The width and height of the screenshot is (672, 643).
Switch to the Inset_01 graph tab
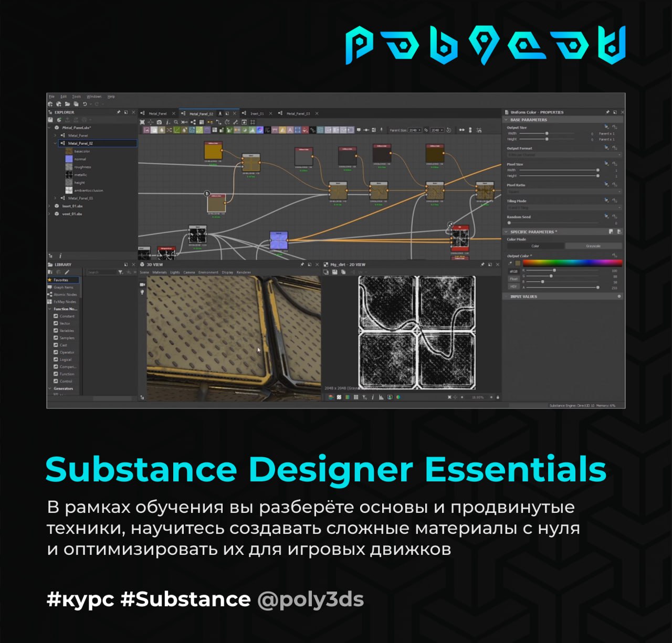click(x=257, y=113)
